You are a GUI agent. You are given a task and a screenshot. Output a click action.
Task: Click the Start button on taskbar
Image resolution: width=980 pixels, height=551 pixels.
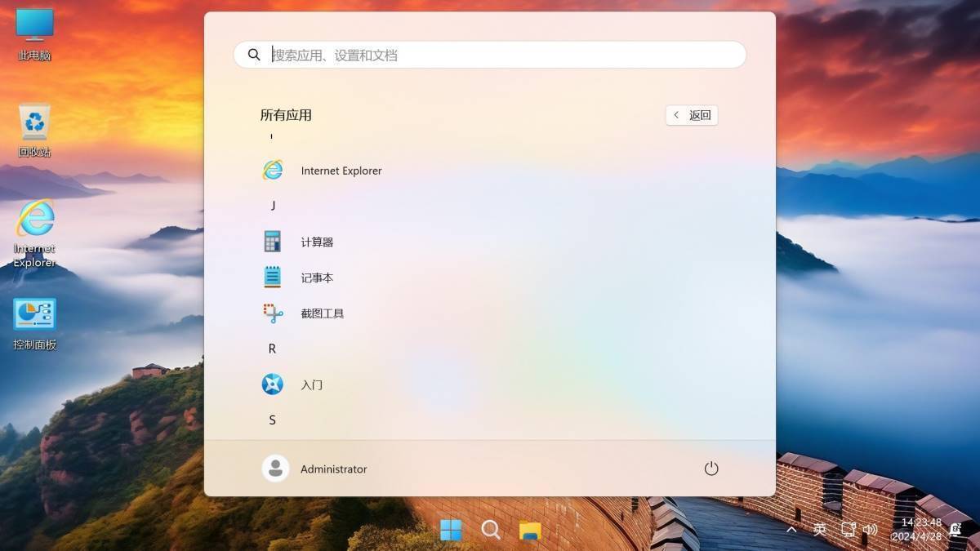[x=452, y=530]
